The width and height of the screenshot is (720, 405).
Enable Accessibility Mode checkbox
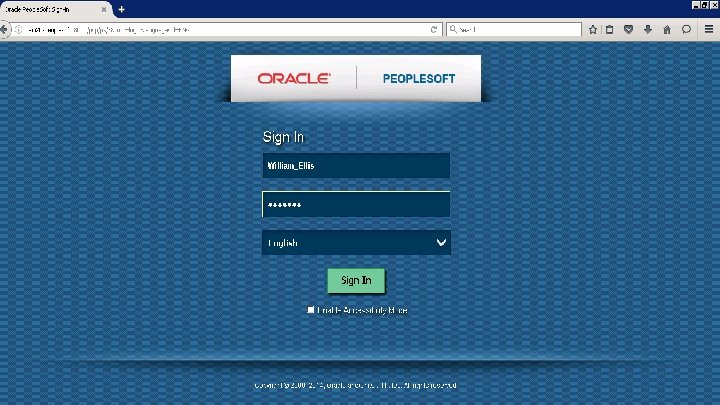310,310
